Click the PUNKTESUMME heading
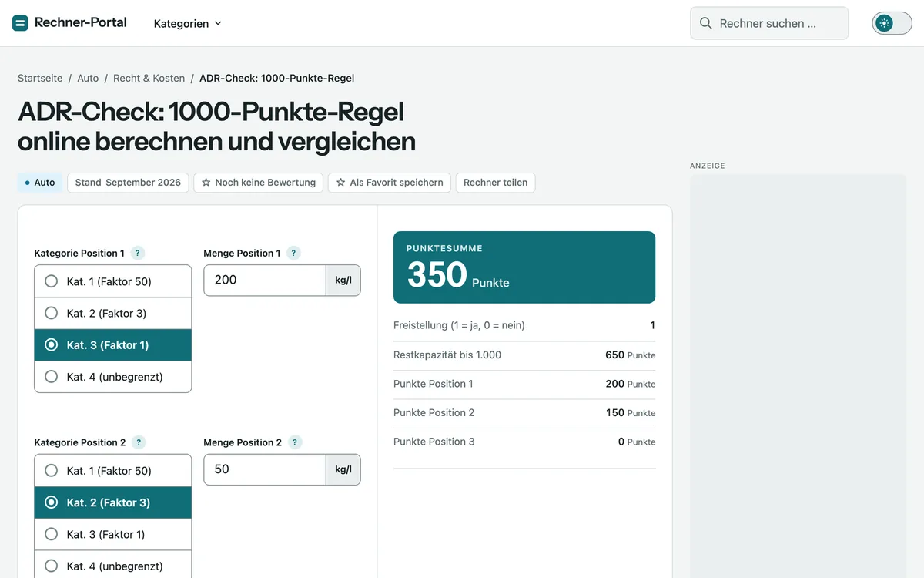 pos(444,249)
